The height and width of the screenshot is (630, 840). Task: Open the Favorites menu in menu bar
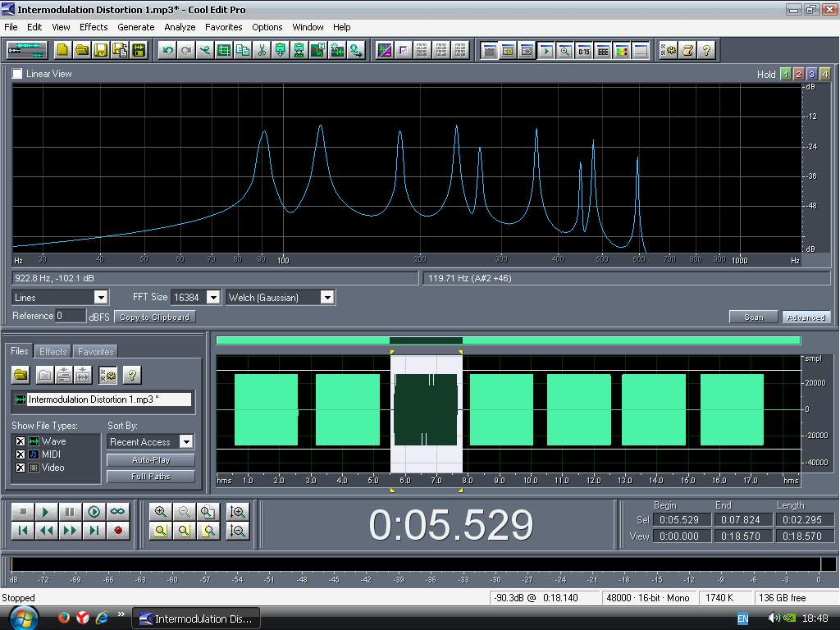click(223, 27)
